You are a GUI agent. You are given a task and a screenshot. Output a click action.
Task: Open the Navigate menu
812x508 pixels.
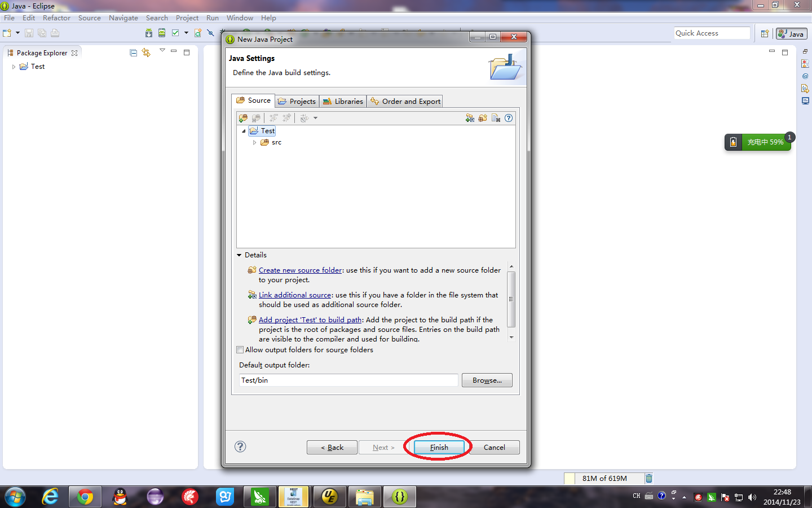[x=123, y=18]
